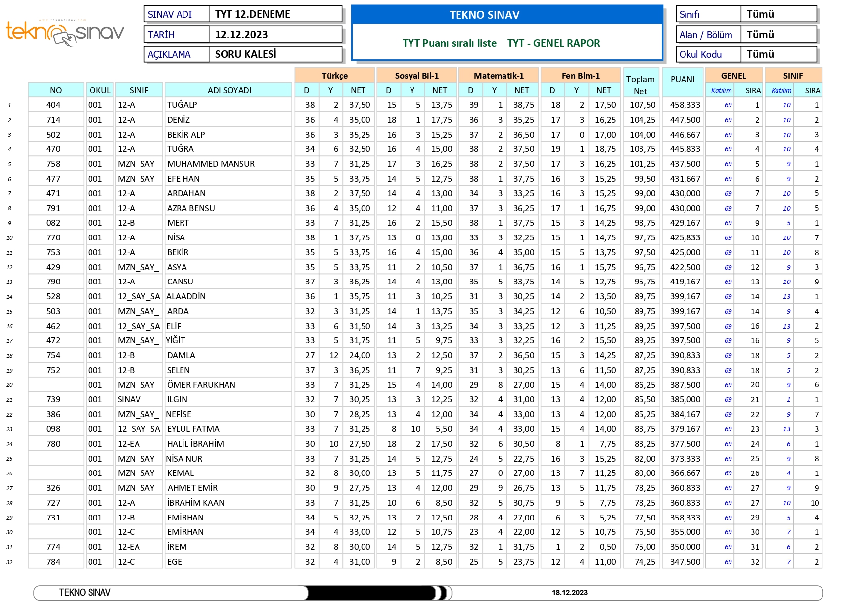This screenshot has height=614, width=868.
Task: Click the score 347,500 for EGE
Action: 685,562
